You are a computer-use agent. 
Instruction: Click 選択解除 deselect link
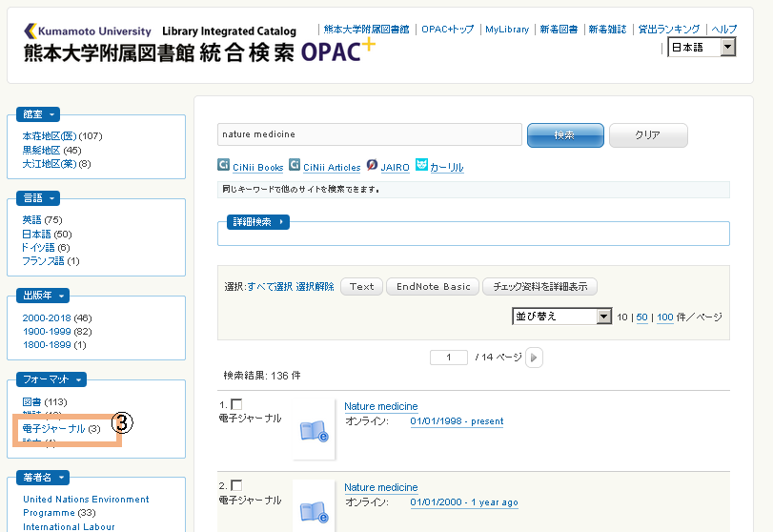(x=315, y=286)
